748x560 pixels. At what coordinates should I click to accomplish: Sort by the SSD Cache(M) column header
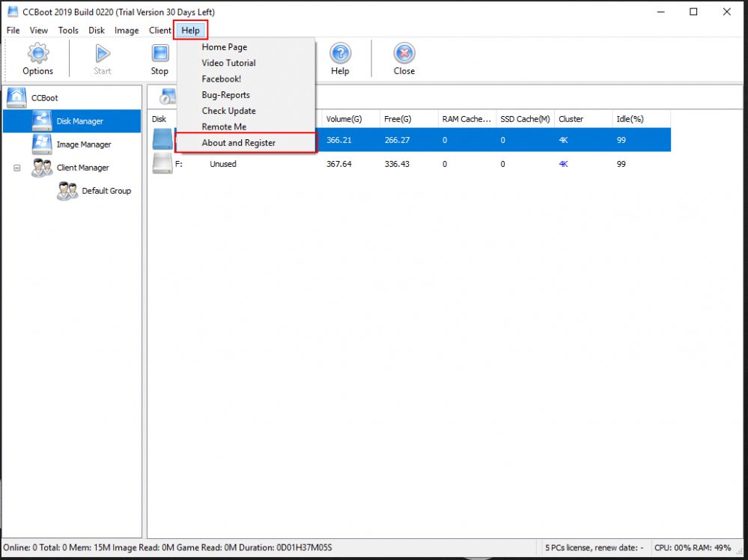coord(525,119)
